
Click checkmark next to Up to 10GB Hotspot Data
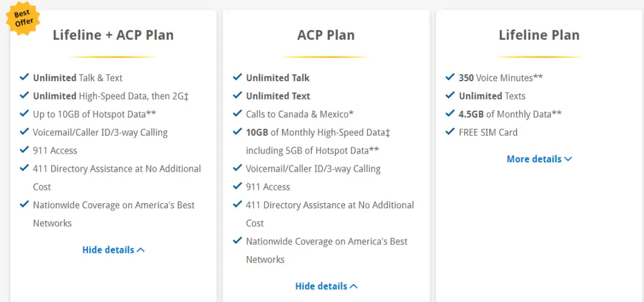coord(25,113)
